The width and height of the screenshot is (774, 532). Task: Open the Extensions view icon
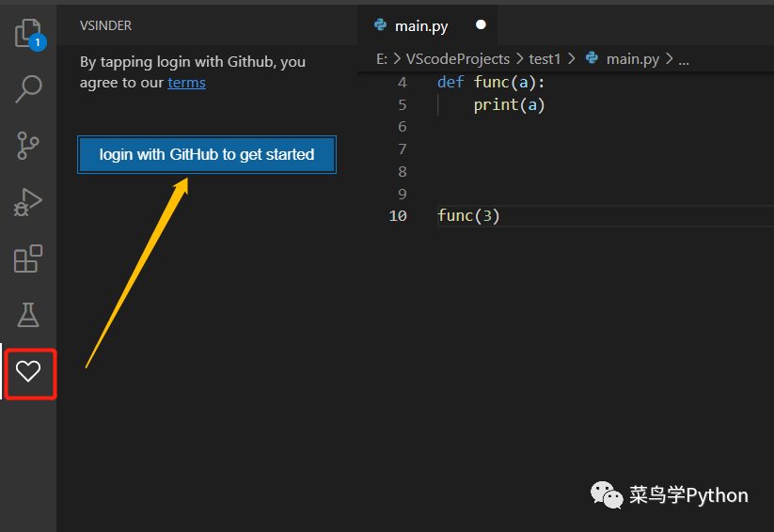pyautogui.click(x=28, y=258)
